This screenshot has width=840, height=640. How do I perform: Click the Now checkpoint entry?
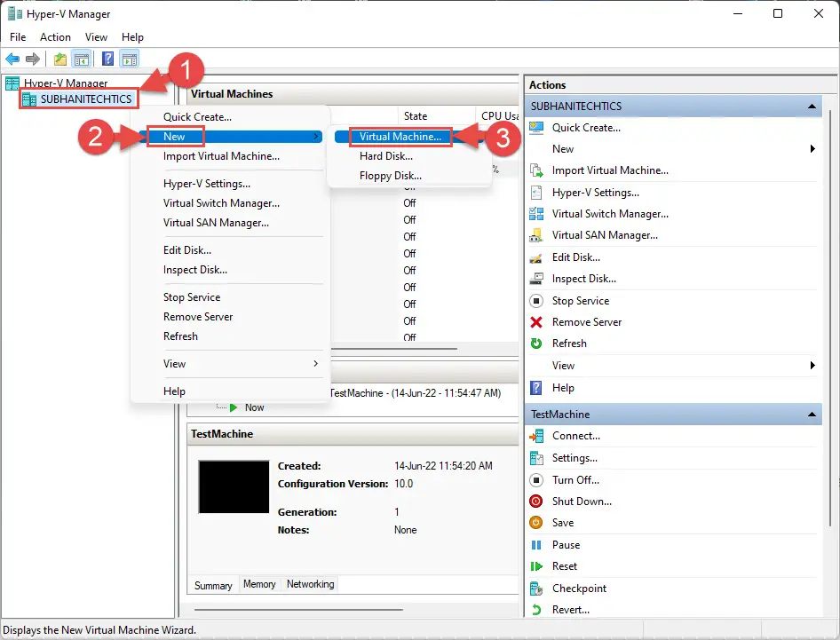(x=255, y=407)
